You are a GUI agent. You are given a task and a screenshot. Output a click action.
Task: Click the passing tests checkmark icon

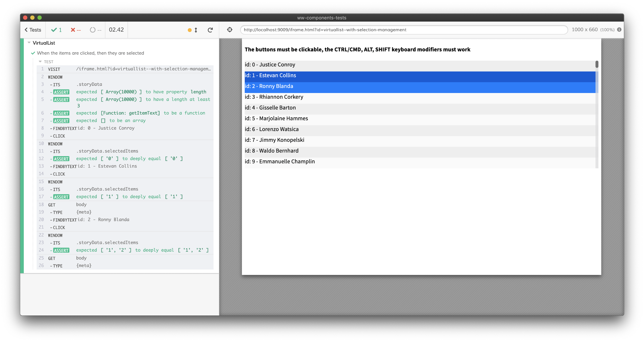tap(54, 30)
